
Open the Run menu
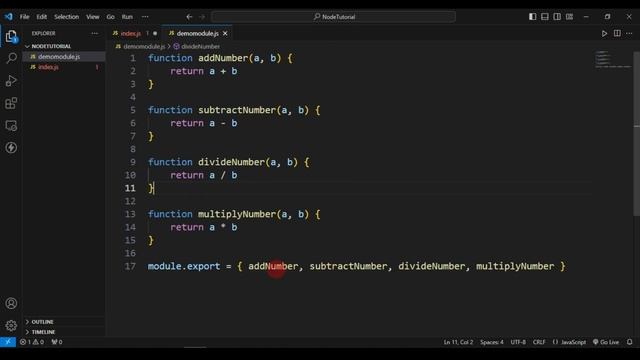[127, 17]
